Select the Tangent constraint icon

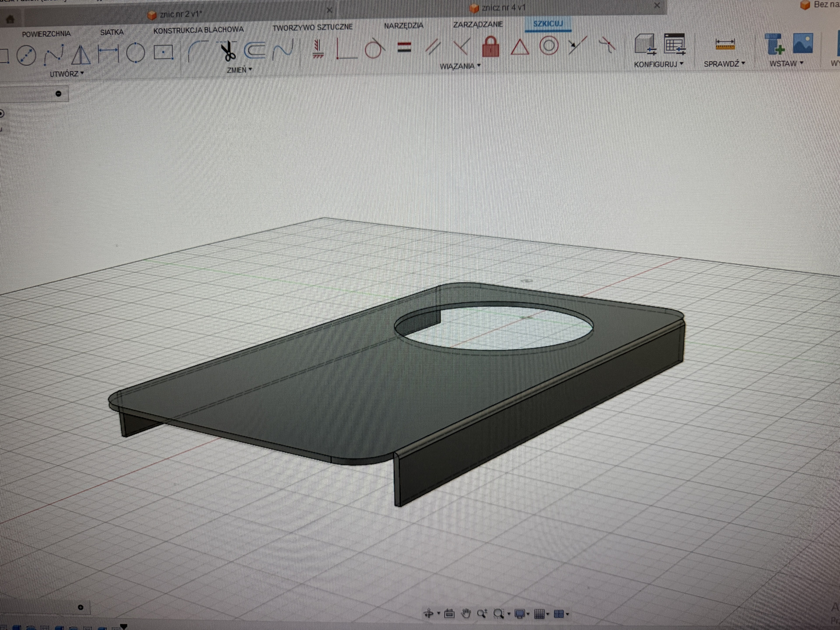pos(374,48)
